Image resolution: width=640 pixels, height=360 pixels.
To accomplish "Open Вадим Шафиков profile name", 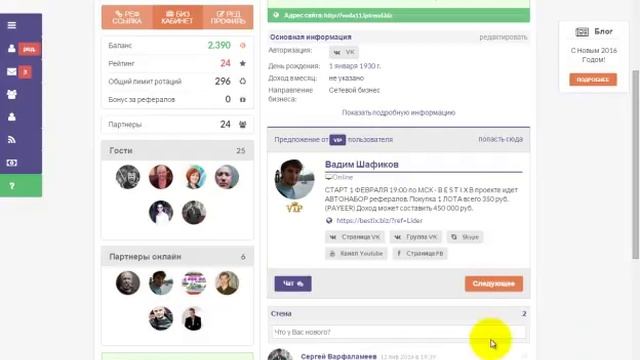I will coord(362,164).
